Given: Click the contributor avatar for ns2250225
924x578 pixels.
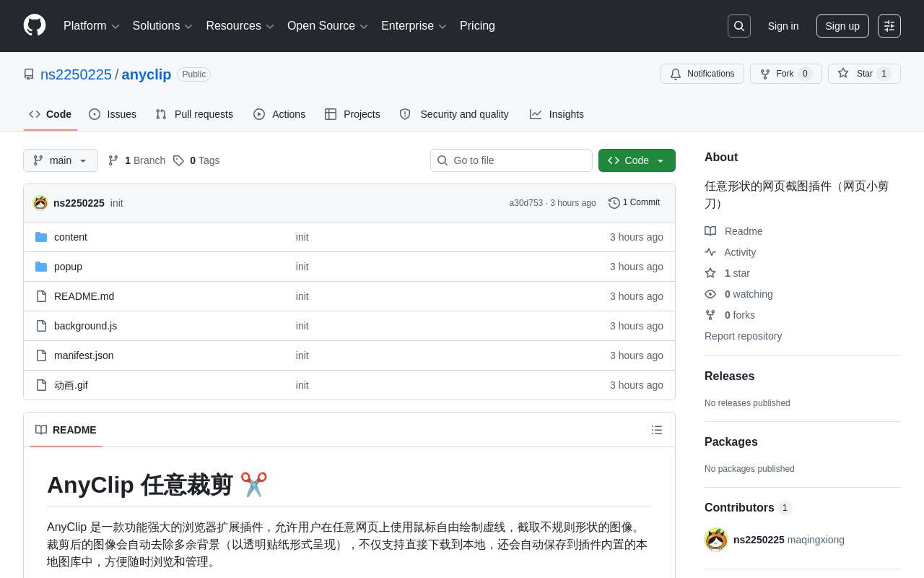Looking at the screenshot, I should click(x=716, y=540).
